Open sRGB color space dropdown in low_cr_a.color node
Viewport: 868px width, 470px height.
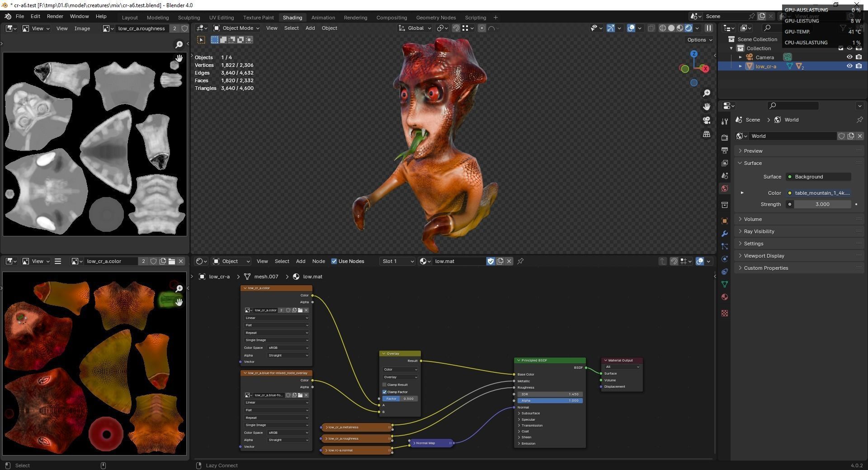click(288, 348)
